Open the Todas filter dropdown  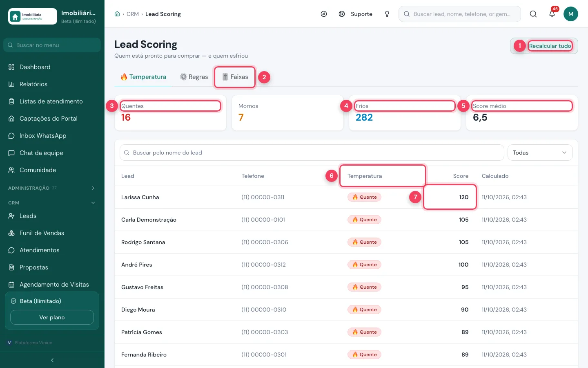(x=540, y=153)
